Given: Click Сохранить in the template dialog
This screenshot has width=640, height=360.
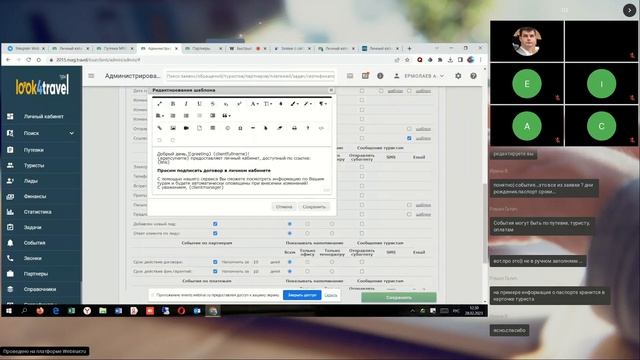Looking at the screenshot, I should point(314,207).
